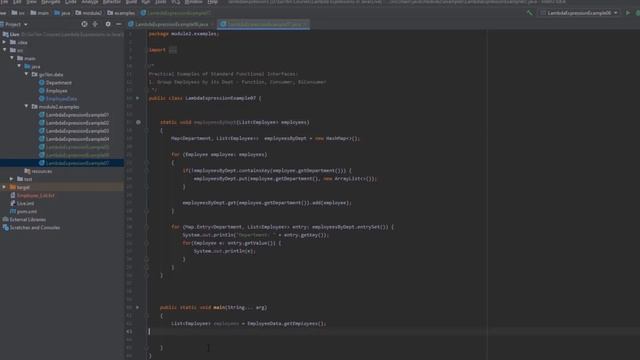
Task: Select the resources folder in tree
Action: tap(42, 171)
